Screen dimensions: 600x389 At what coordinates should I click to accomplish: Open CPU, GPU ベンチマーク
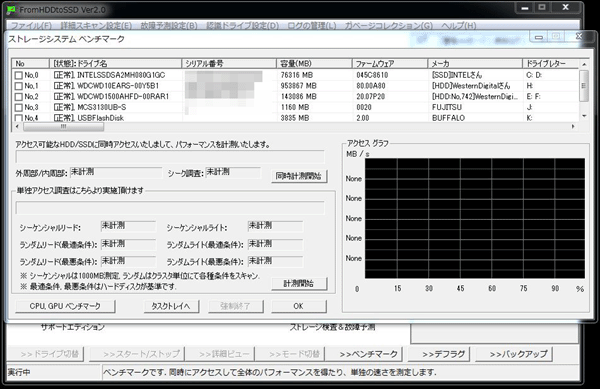(x=65, y=306)
